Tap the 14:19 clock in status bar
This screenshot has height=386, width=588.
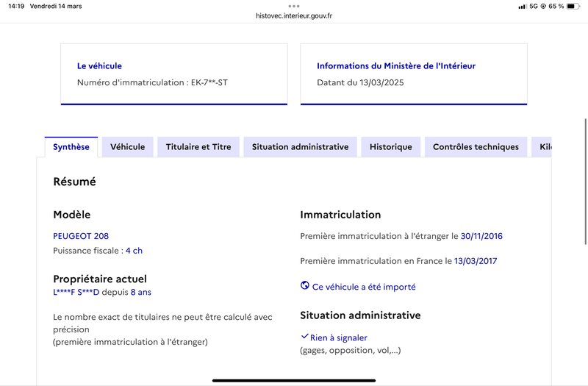pos(16,7)
